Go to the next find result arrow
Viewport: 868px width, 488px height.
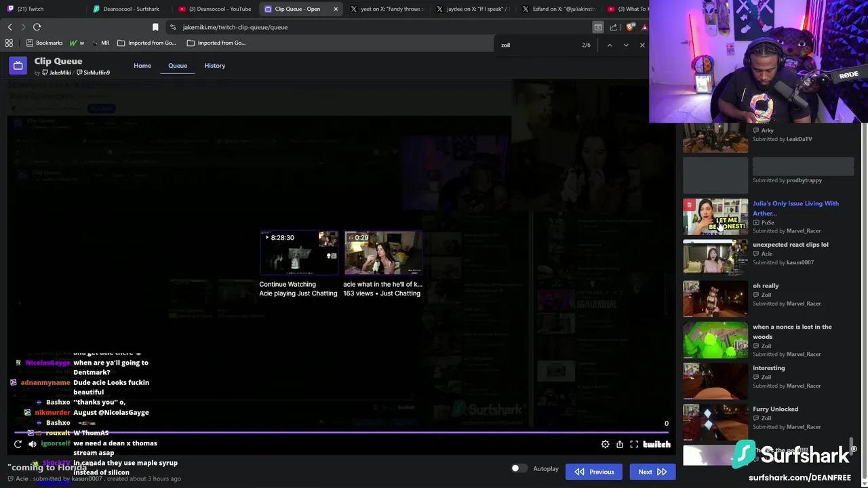tap(625, 45)
